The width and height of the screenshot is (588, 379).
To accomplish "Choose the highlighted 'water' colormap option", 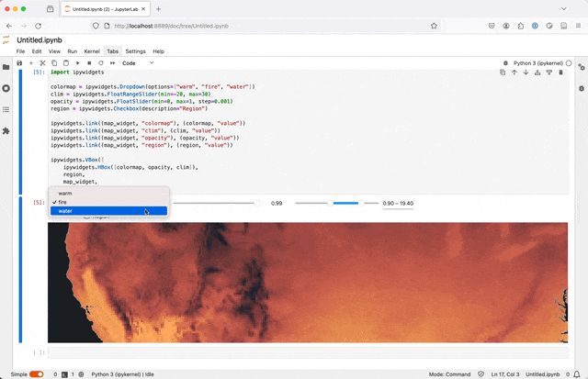I will 108,211.
